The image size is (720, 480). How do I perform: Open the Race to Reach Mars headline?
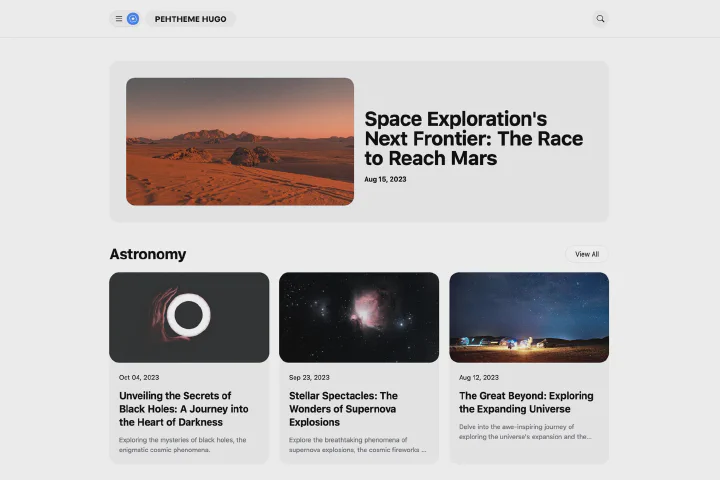point(473,139)
